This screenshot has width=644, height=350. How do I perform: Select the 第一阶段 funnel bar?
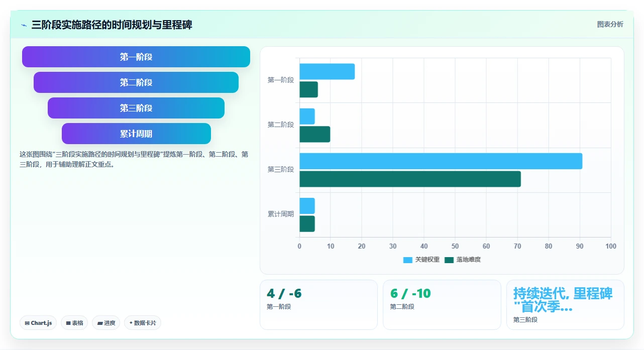click(x=136, y=57)
